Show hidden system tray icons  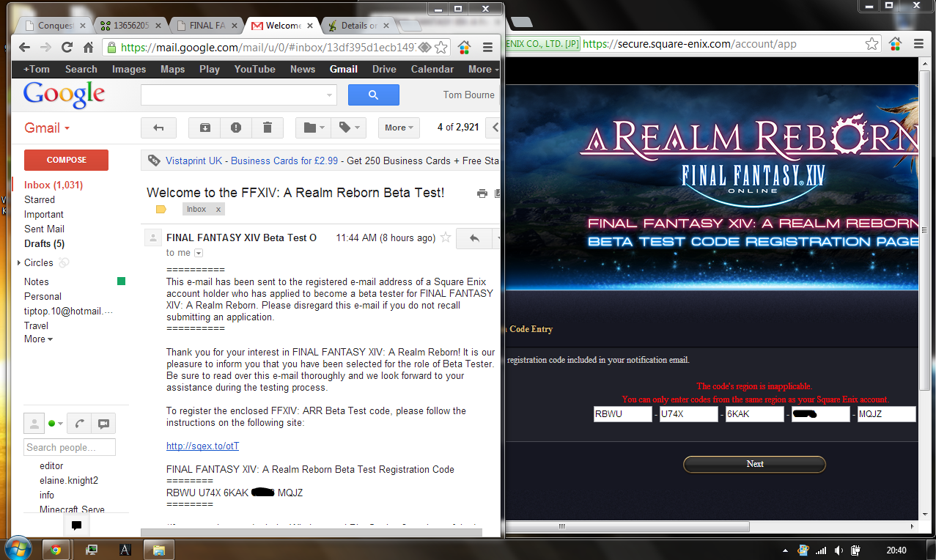[786, 550]
